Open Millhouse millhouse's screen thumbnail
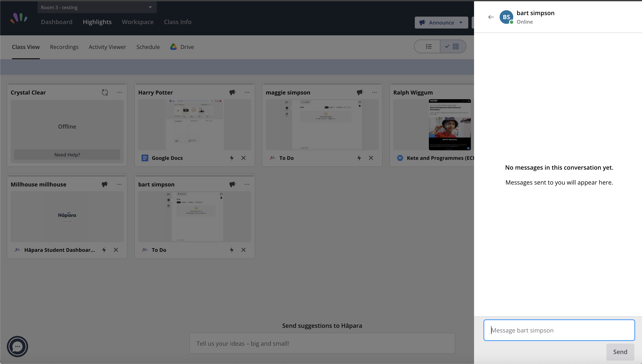Screen dimensions: 642x364 [x=67, y=216]
